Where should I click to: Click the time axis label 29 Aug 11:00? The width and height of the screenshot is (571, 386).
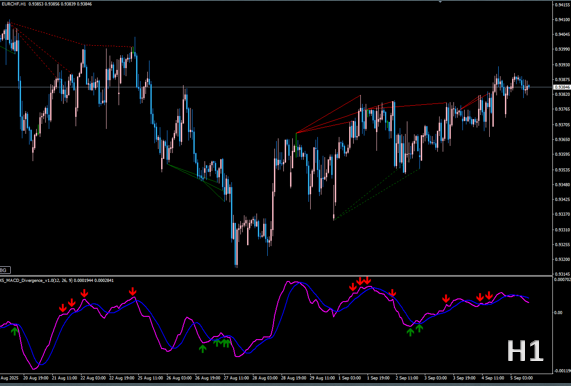pyautogui.click(x=323, y=378)
